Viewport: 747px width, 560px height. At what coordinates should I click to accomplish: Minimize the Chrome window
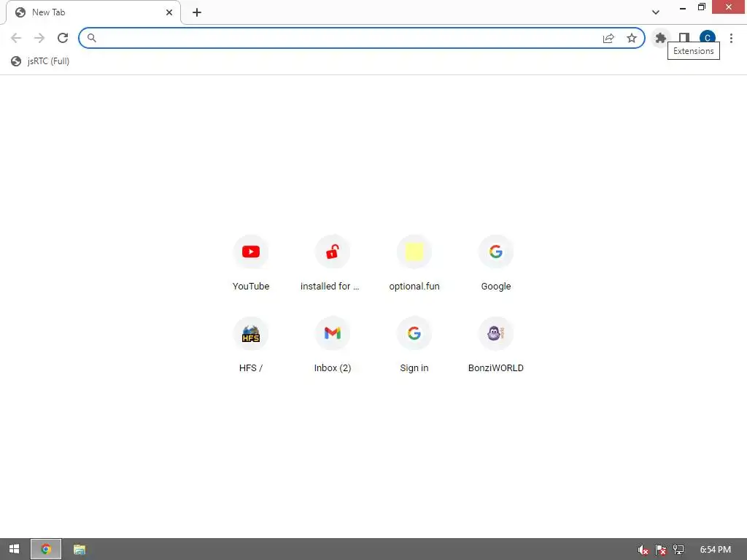pos(683,7)
